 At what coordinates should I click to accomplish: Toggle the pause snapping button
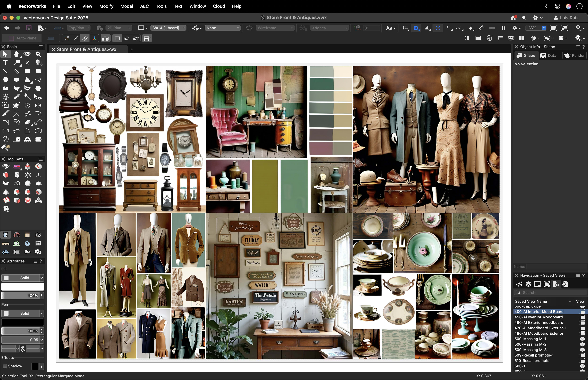[x=503, y=28]
